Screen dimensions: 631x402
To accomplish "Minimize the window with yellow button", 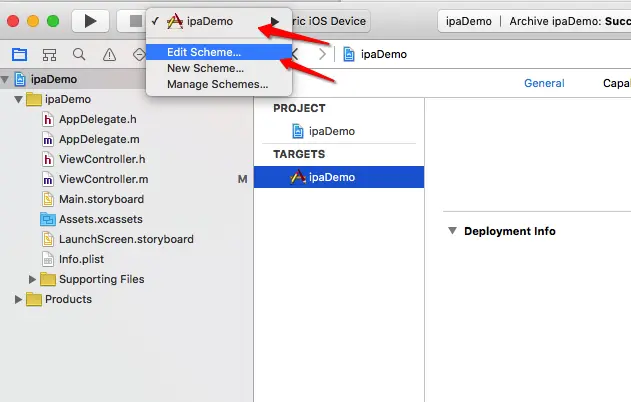I will click(33, 21).
